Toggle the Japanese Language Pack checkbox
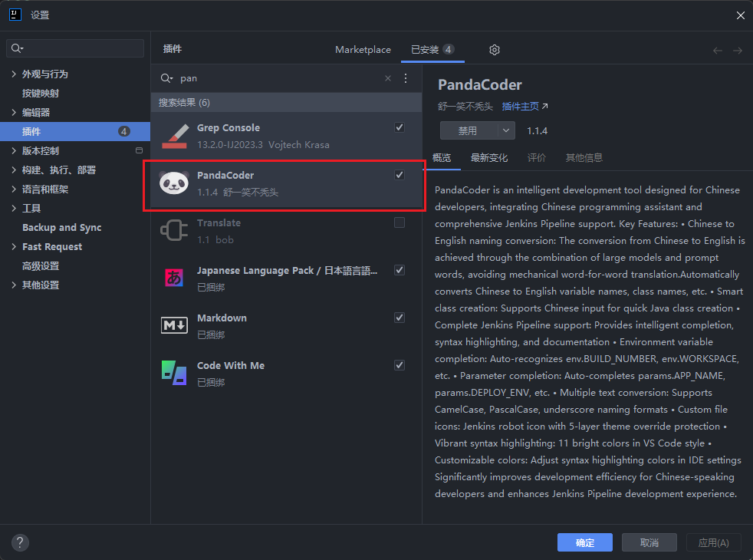The width and height of the screenshot is (753, 560). [x=399, y=270]
